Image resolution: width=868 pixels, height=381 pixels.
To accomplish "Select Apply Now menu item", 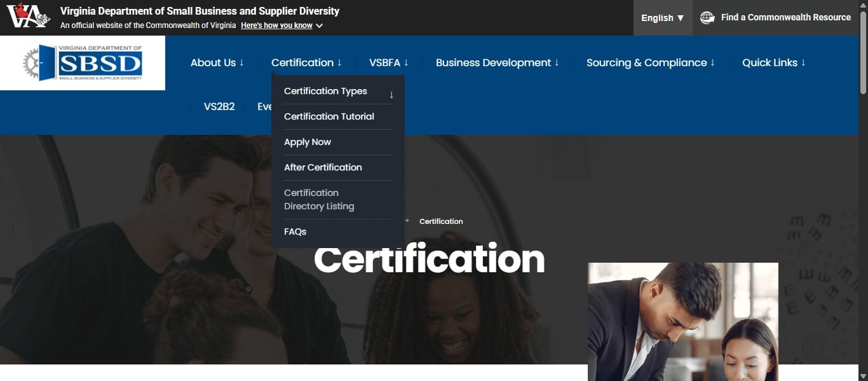I will [308, 142].
